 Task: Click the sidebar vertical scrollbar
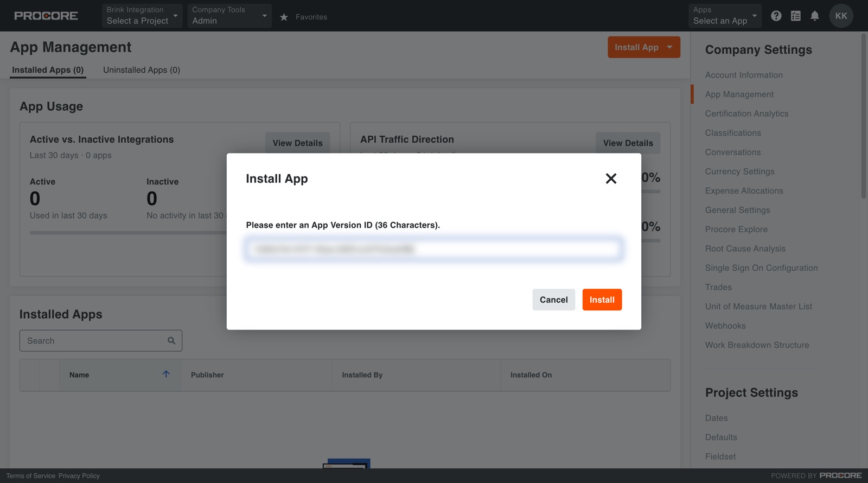[864, 117]
